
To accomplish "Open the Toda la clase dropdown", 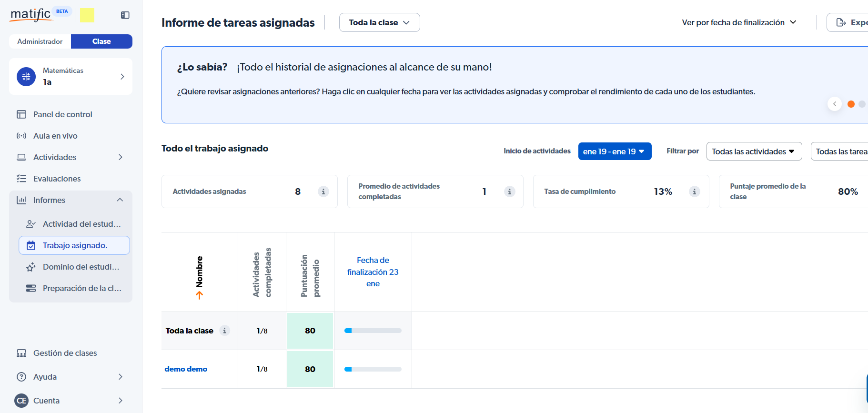I will coord(379,22).
